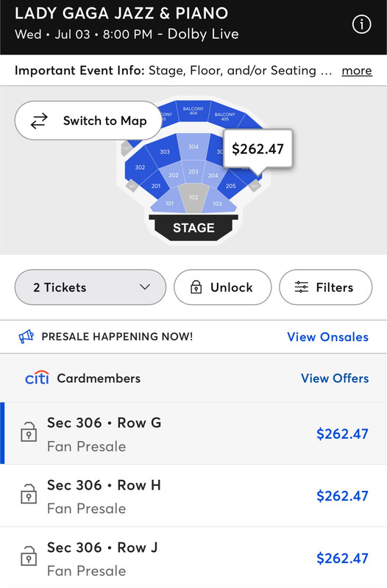Expand the ticket count chevron arrow
Screen dimensions: 387x588
click(x=145, y=287)
